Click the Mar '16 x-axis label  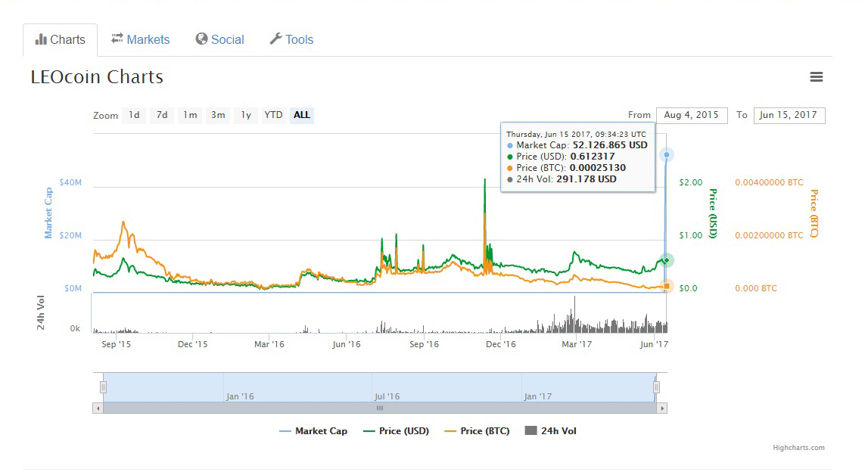coord(269,344)
